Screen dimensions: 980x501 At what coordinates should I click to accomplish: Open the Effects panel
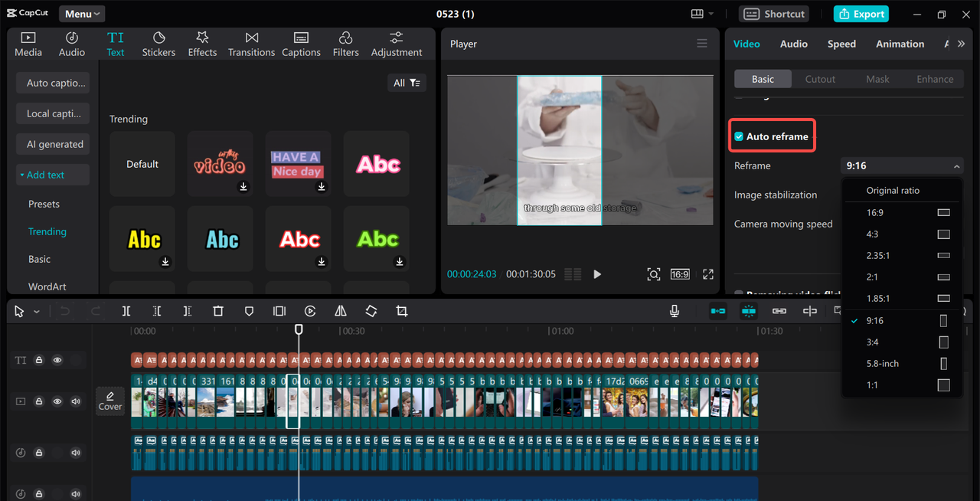coord(202,44)
